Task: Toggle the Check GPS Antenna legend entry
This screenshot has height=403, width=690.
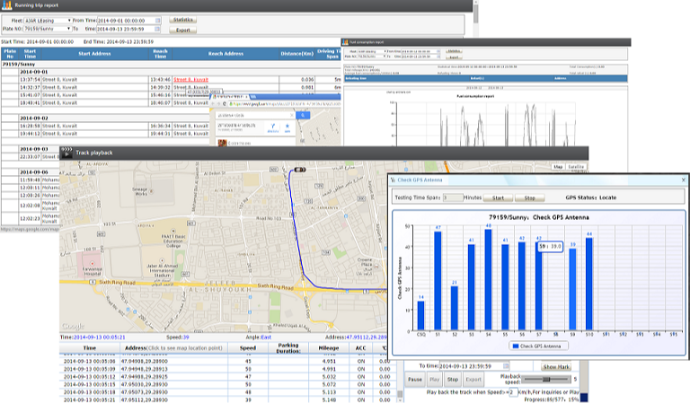Action: [x=536, y=345]
